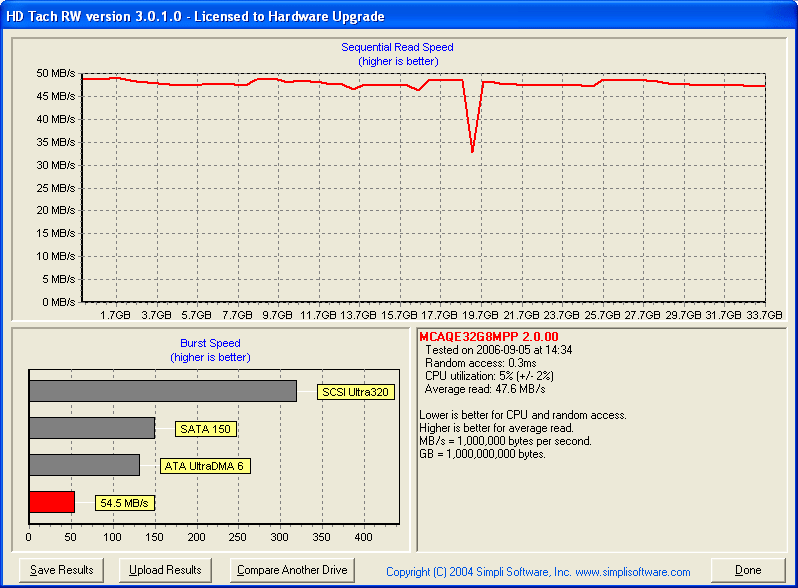
Task: Close the dialog with Done
Action: coord(748,570)
